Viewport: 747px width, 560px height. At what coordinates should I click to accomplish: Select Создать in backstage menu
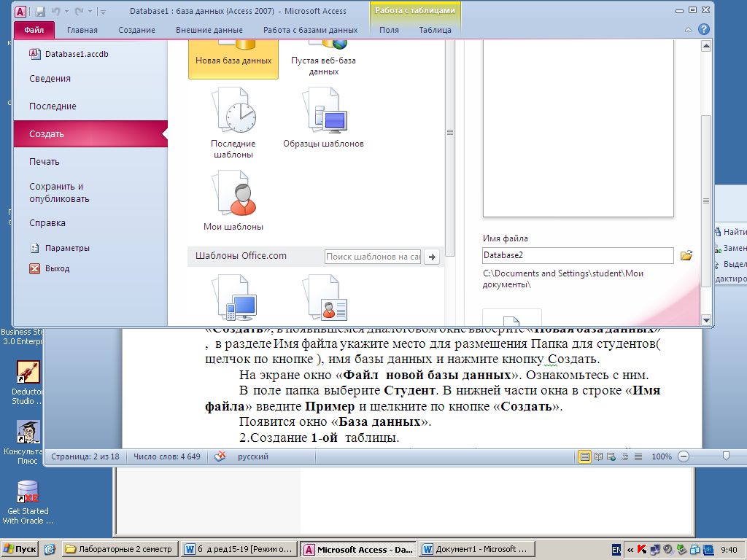(90, 134)
